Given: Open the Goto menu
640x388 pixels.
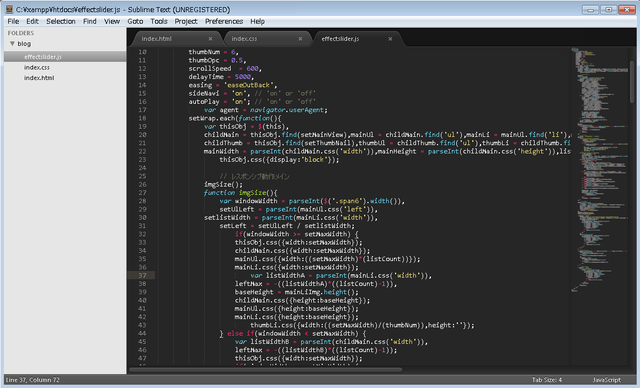Looking at the screenshot, I should tap(135, 21).
